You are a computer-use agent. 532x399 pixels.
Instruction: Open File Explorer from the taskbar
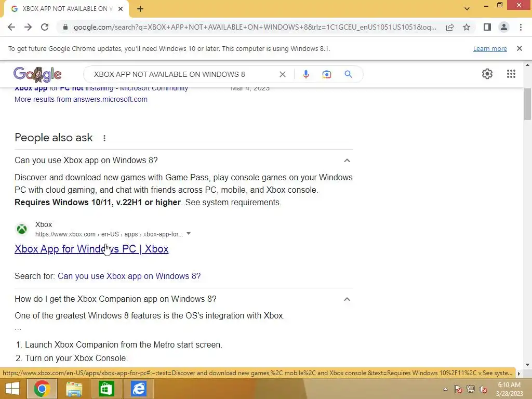point(74,389)
